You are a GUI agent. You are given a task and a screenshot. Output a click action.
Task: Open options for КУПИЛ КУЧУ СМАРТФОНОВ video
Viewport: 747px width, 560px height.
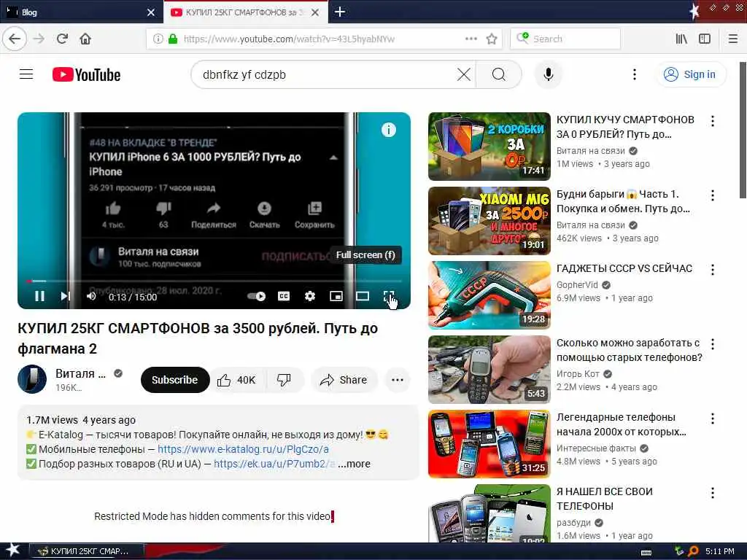point(712,121)
